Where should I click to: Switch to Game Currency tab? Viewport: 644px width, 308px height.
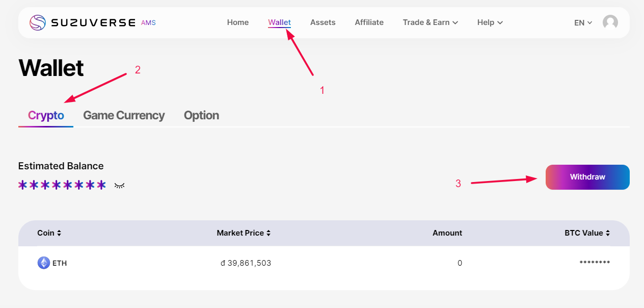pos(124,115)
